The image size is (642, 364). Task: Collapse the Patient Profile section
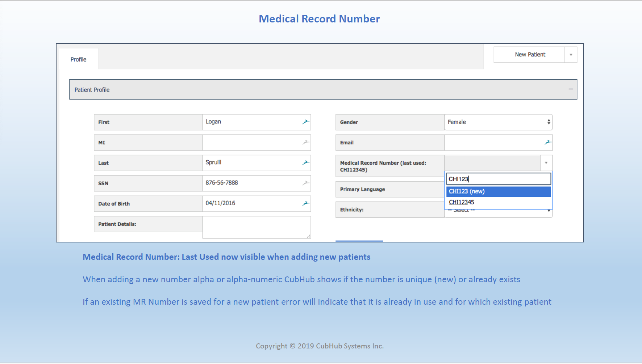click(x=571, y=89)
